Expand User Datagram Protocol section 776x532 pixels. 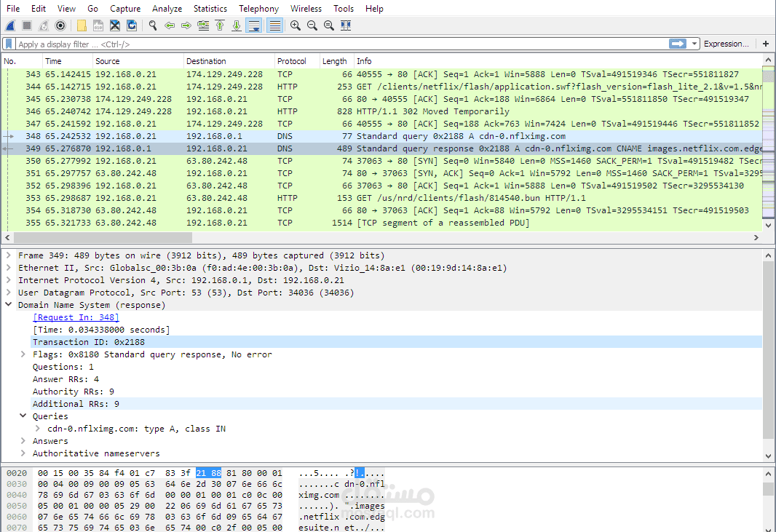pos(9,293)
